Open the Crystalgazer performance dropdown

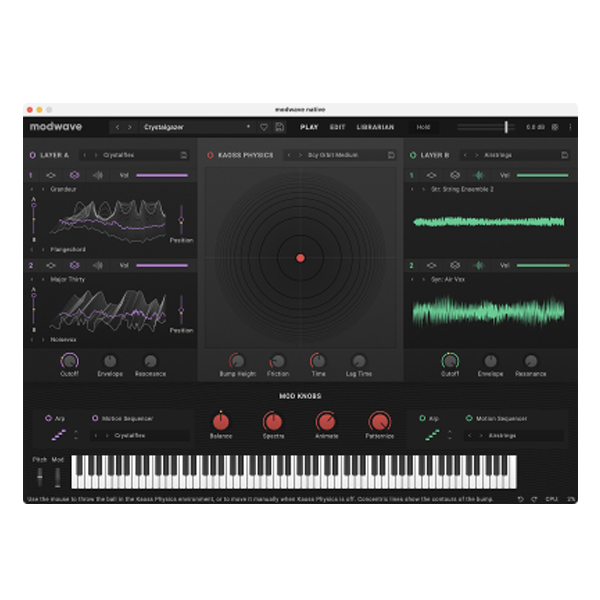[x=248, y=127]
